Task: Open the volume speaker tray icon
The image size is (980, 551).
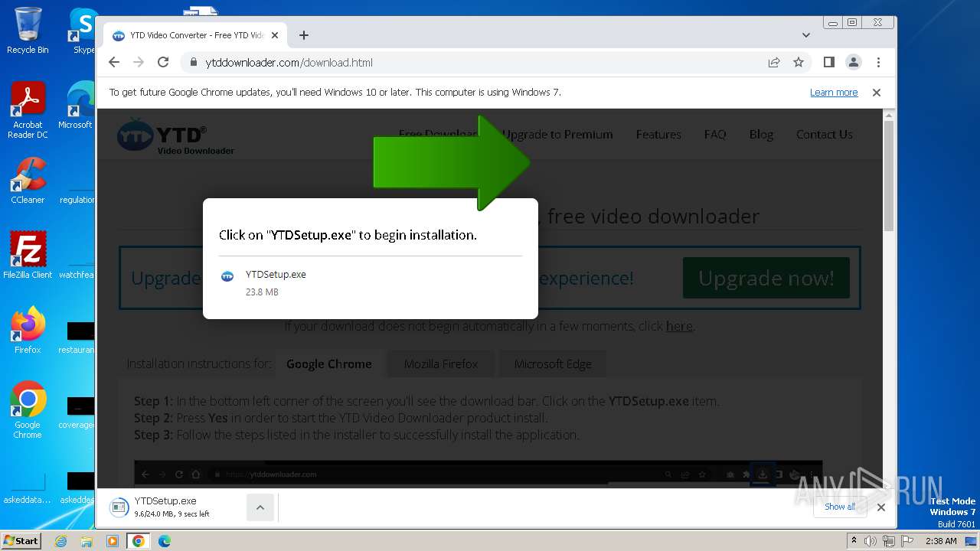Action: (x=871, y=541)
